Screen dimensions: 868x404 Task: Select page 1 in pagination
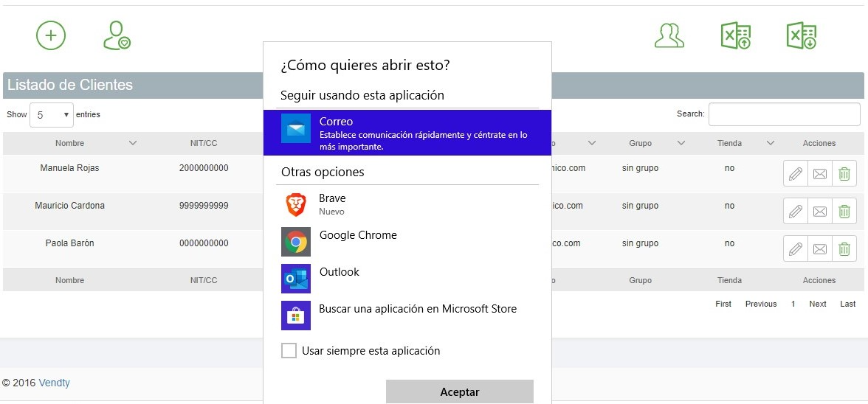tap(793, 304)
